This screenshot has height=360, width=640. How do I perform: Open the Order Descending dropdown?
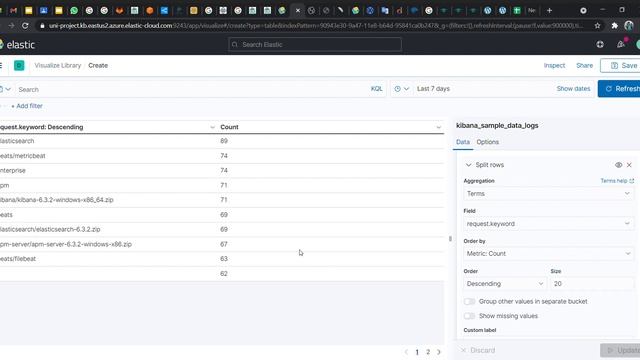(x=504, y=284)
